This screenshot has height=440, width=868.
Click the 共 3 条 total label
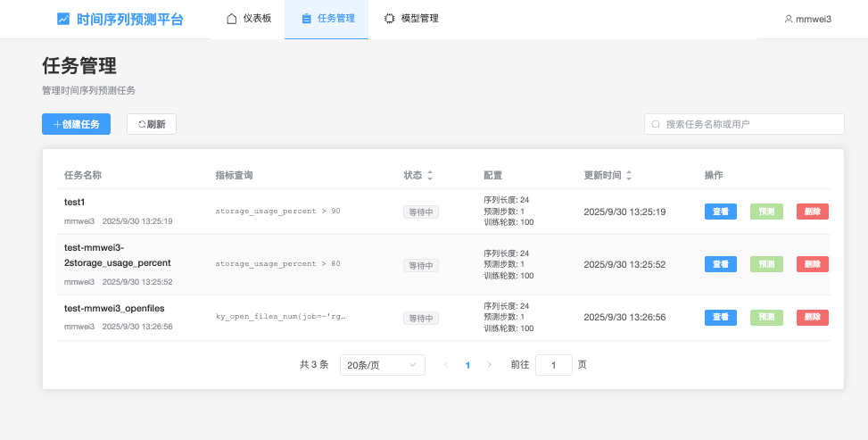point(314,365)
